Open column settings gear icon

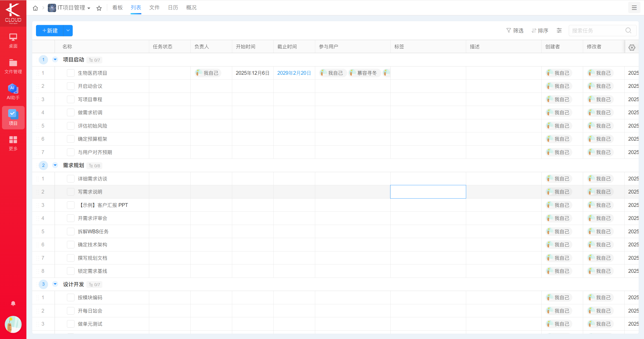[x=632, y=47]
